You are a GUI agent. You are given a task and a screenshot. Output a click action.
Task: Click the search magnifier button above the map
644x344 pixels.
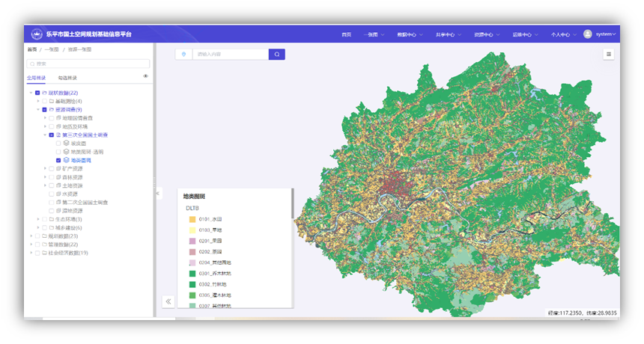(x=276, y=55)
